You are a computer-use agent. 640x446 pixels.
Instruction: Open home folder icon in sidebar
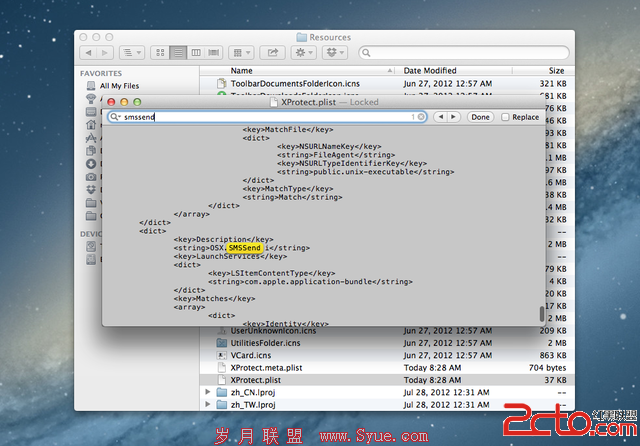tap(91, 124)
